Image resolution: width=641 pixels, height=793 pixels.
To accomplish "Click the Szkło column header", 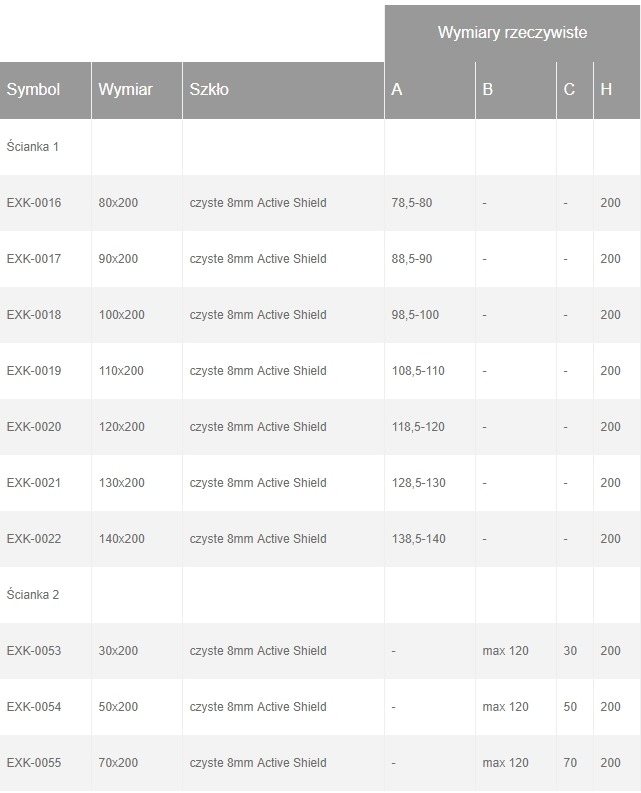I will tap(209, 89).
